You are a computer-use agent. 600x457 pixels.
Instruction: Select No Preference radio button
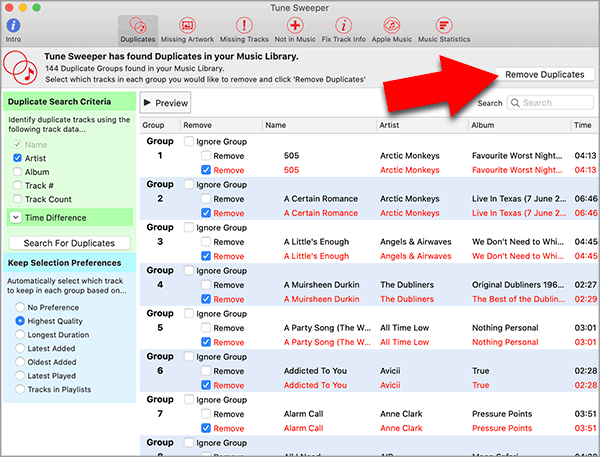point(20,307)
